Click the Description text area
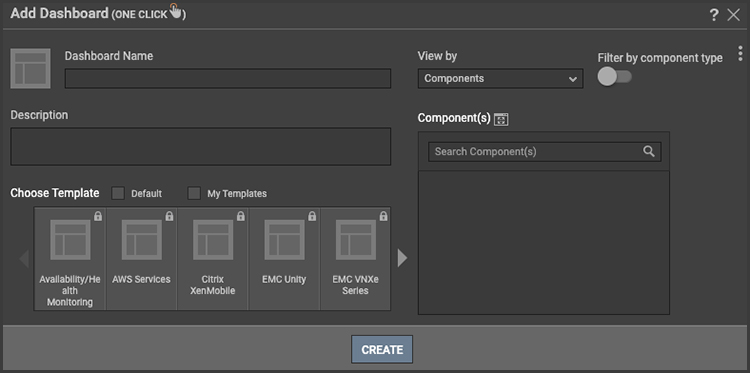The image size is (750, 373). click(200, 146)
